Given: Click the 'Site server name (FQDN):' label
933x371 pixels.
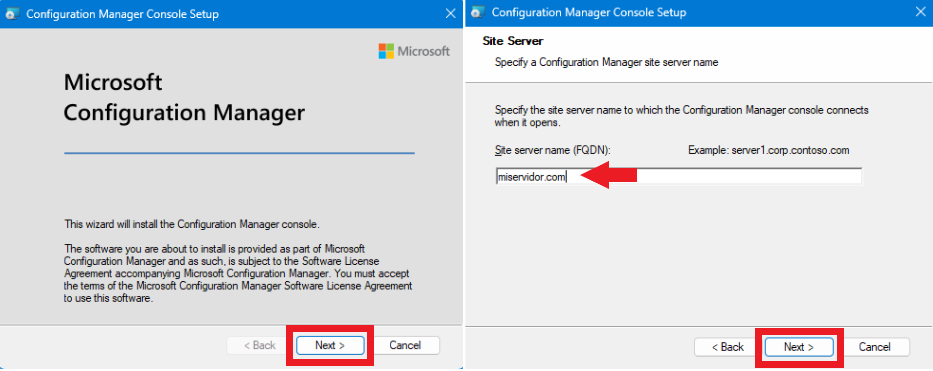Looking at the screenshot, I should (553, 150).
